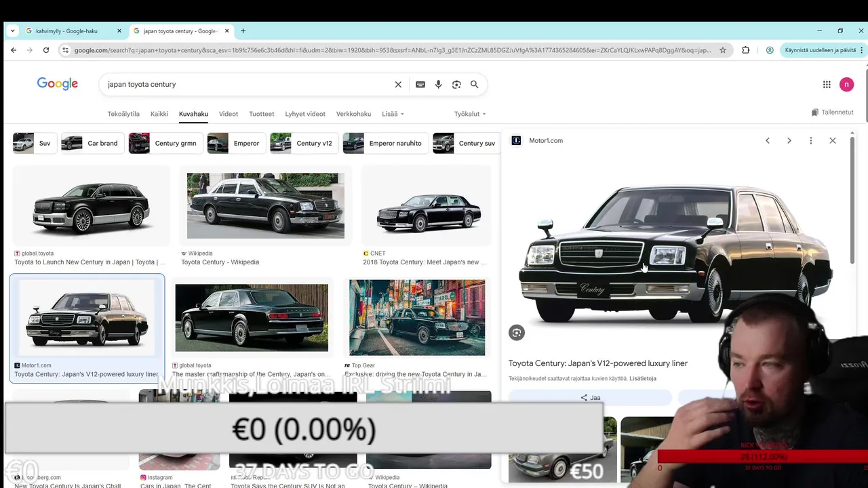The width and height of the screenshot is (868, 488).
Task: Search inside image with Lens button
Action: [517, 333]
